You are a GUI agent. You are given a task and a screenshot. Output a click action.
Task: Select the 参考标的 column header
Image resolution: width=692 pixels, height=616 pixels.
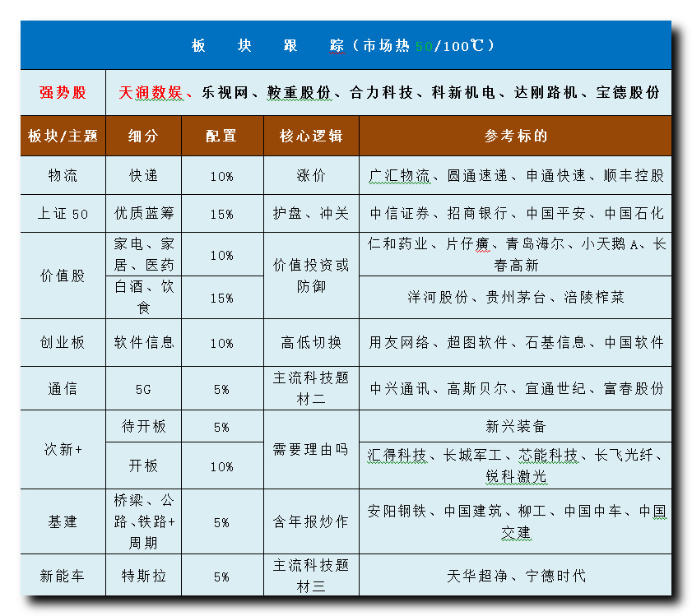(x=515, y=136)
